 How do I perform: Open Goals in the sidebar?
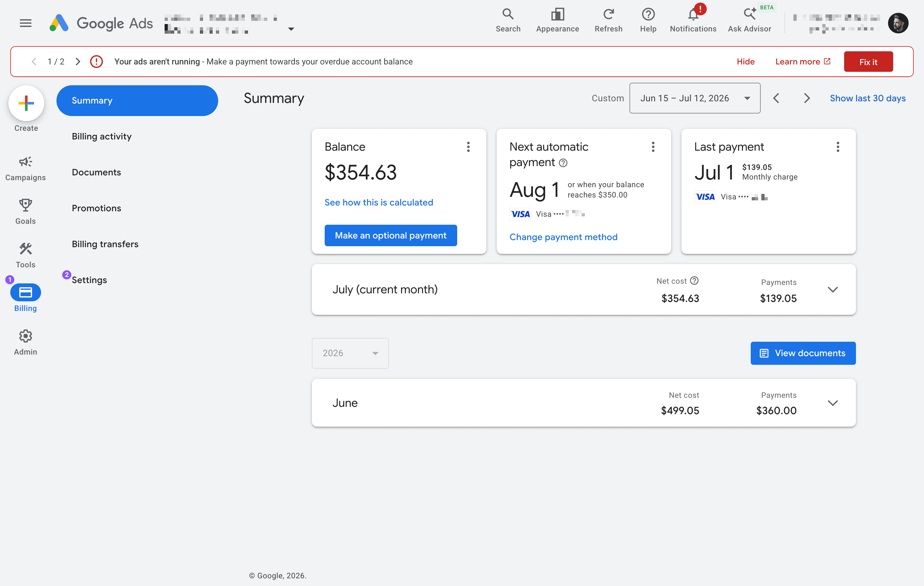tap(25, 212)
